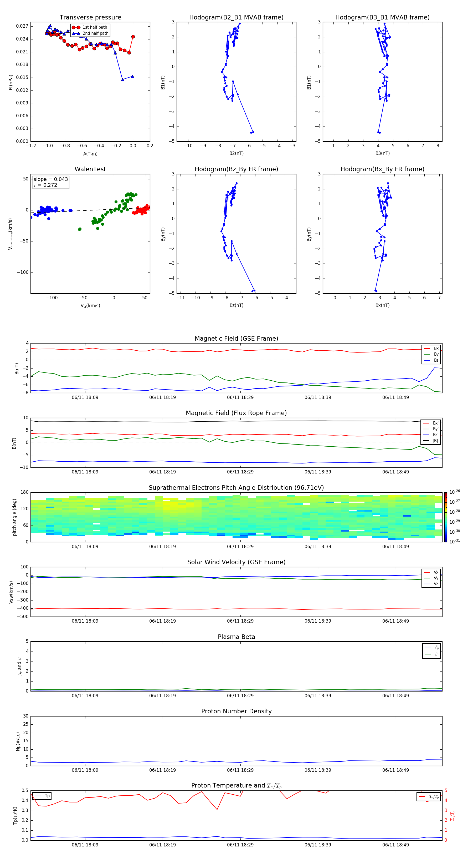473x868 pixels.
Task: Click the 10^-31 colorbar tick label
Action: point(455,542)
